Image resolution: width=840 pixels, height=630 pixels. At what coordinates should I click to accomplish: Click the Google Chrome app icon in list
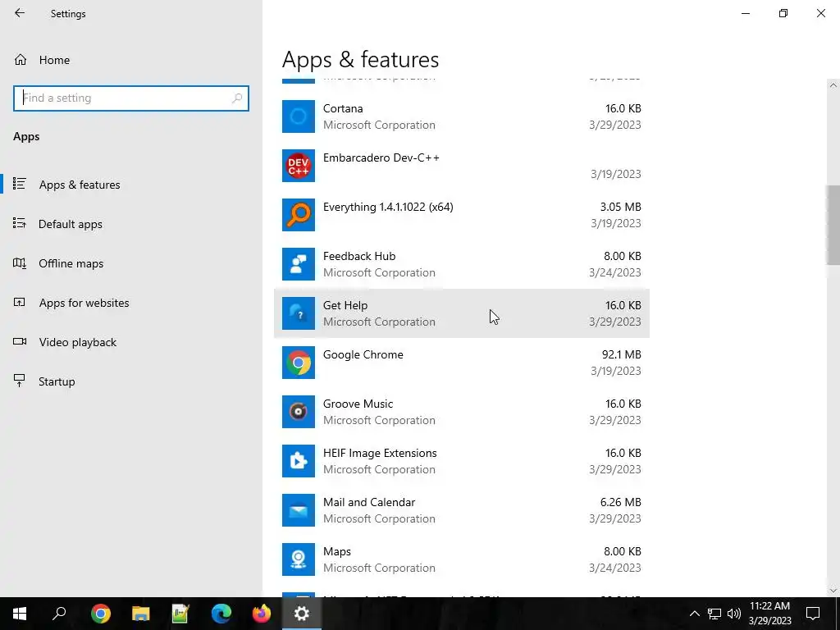click(x=299, y=363)
